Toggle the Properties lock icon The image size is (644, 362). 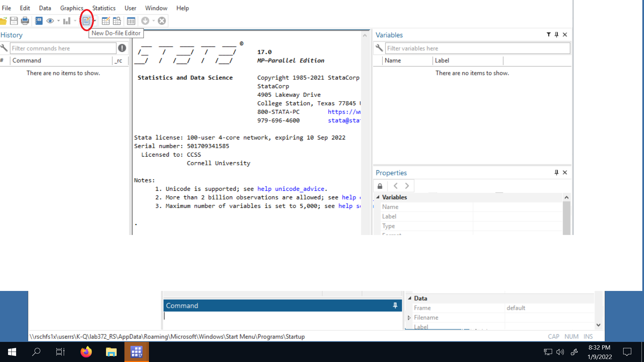[x=380, y=186]
